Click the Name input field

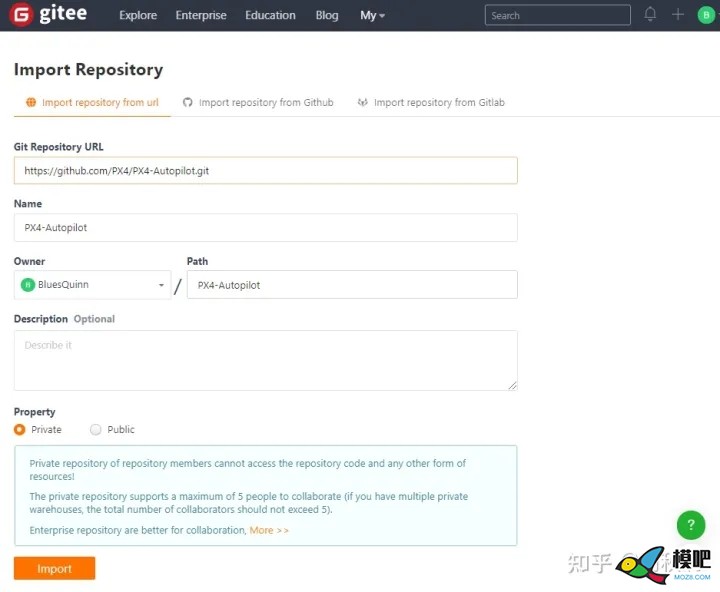(x=265, y=227)
